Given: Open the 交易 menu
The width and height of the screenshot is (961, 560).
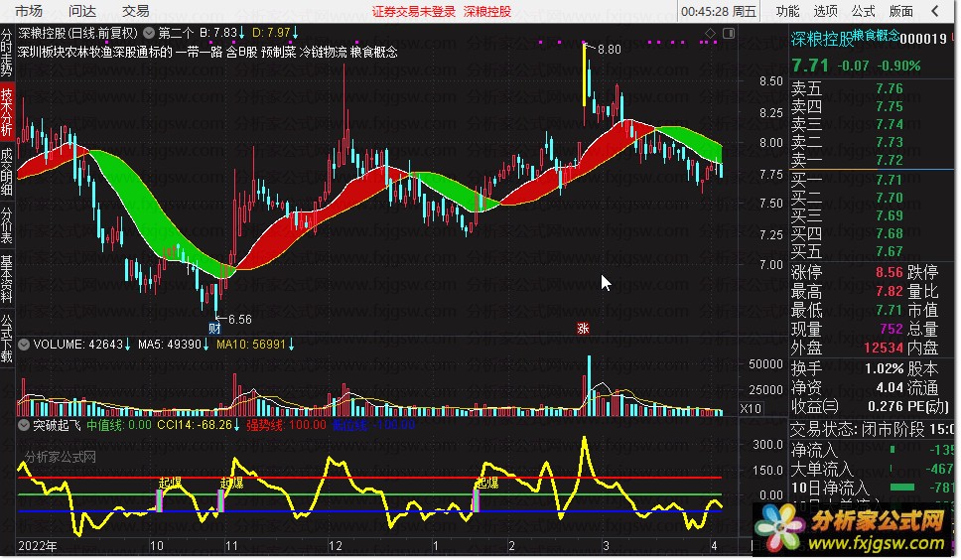Looking at the screenshot, I should tap(135, 11).
